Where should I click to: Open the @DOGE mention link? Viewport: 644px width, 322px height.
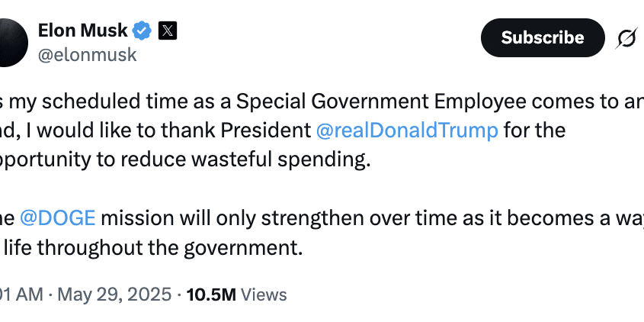[x=58, y=217]
